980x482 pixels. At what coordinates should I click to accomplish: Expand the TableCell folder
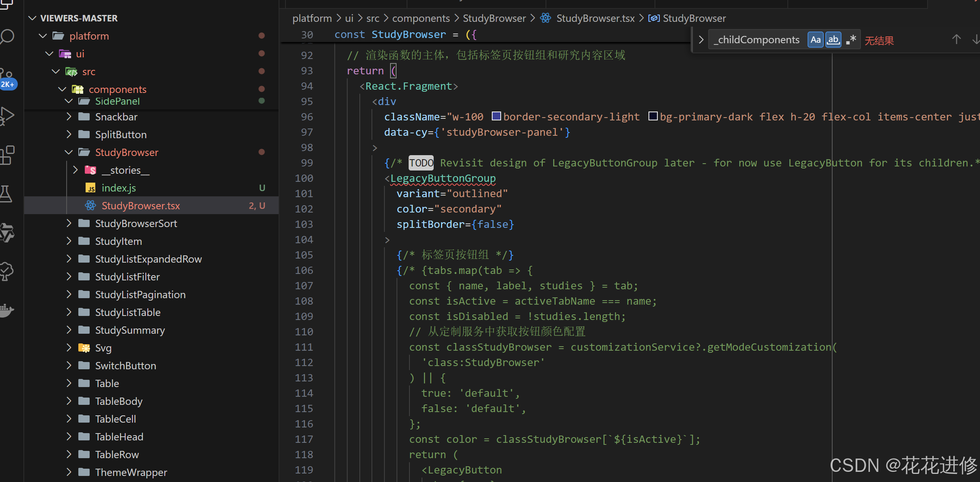(69, 419)
